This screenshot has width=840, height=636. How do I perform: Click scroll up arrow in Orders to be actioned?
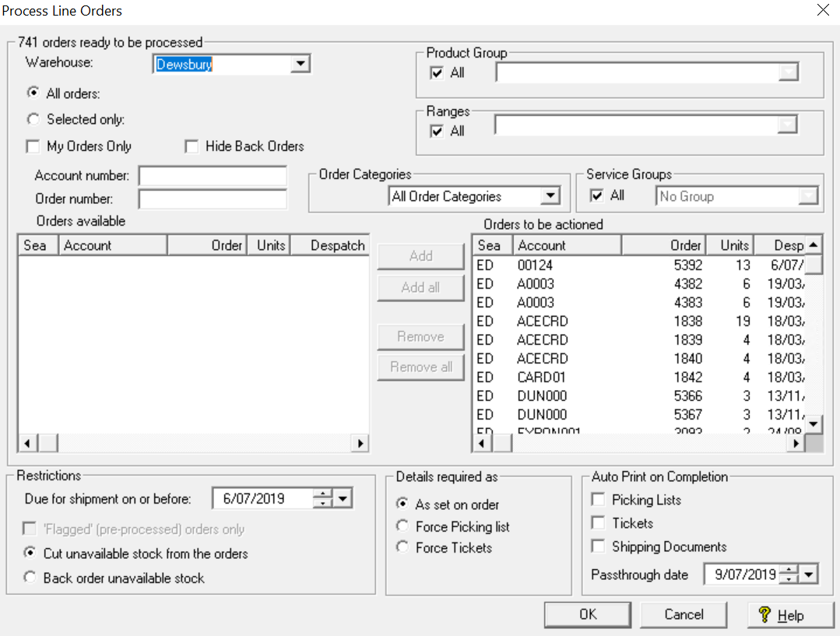click(814, 245)
